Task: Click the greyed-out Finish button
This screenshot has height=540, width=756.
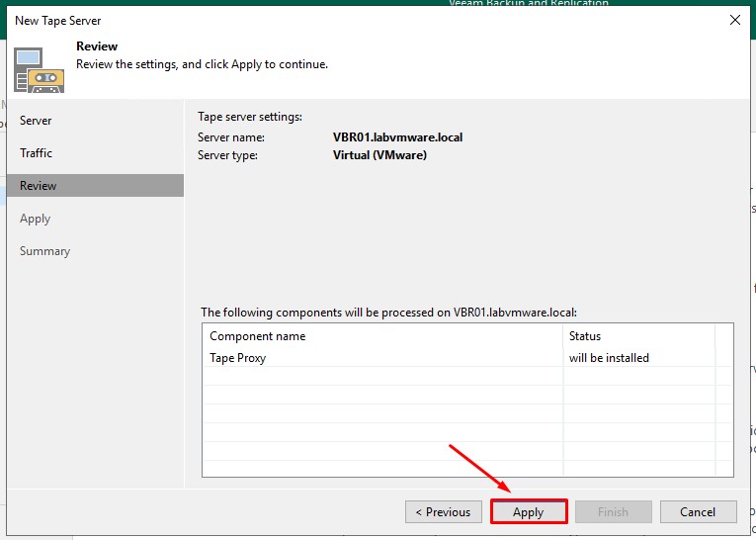Action: click(x=613, y=512)
